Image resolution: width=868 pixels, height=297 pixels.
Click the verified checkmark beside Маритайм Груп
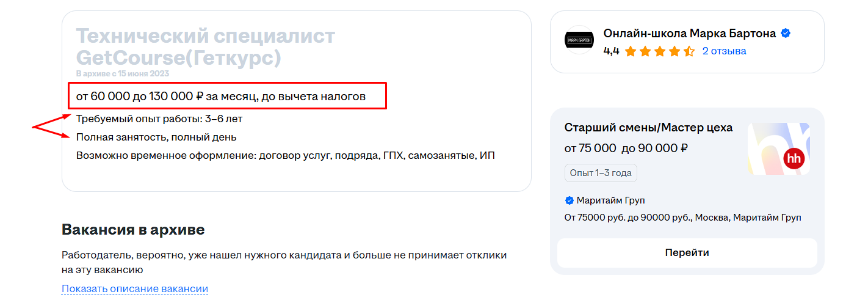[x=570, y=200]
